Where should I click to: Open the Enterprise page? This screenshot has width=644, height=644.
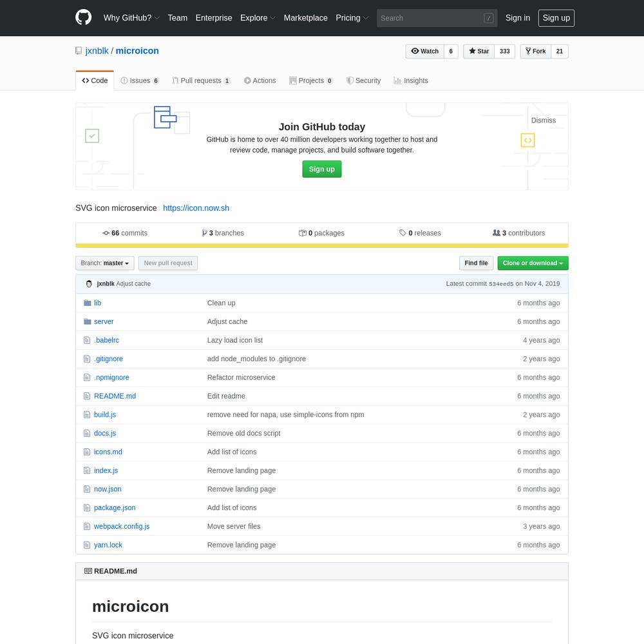coord(214,17)
